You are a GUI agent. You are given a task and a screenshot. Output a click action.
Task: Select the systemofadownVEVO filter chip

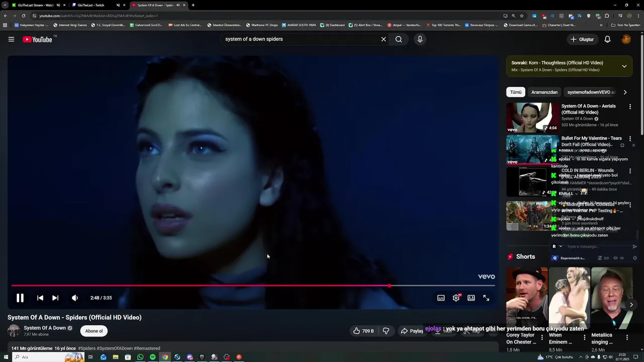pyautogui.click(x=591, y=92)
